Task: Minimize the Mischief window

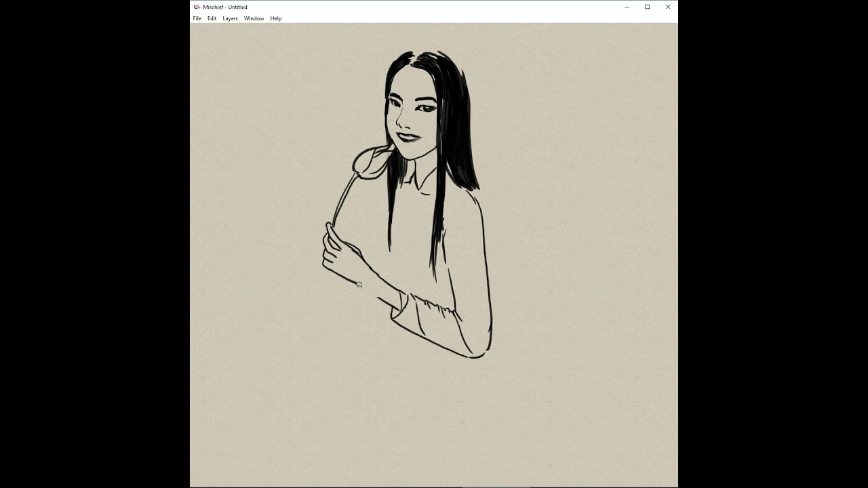Action: click(625, 7)
